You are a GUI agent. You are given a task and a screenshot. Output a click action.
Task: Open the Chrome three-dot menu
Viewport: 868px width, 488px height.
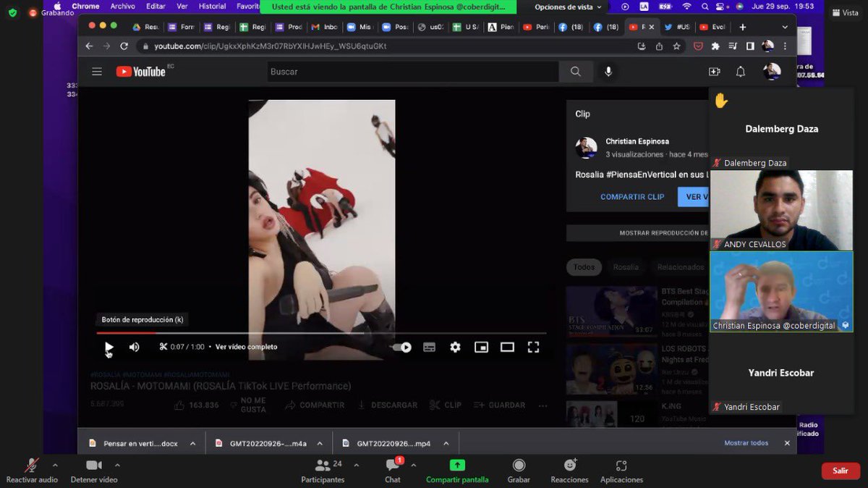[785, 46]
